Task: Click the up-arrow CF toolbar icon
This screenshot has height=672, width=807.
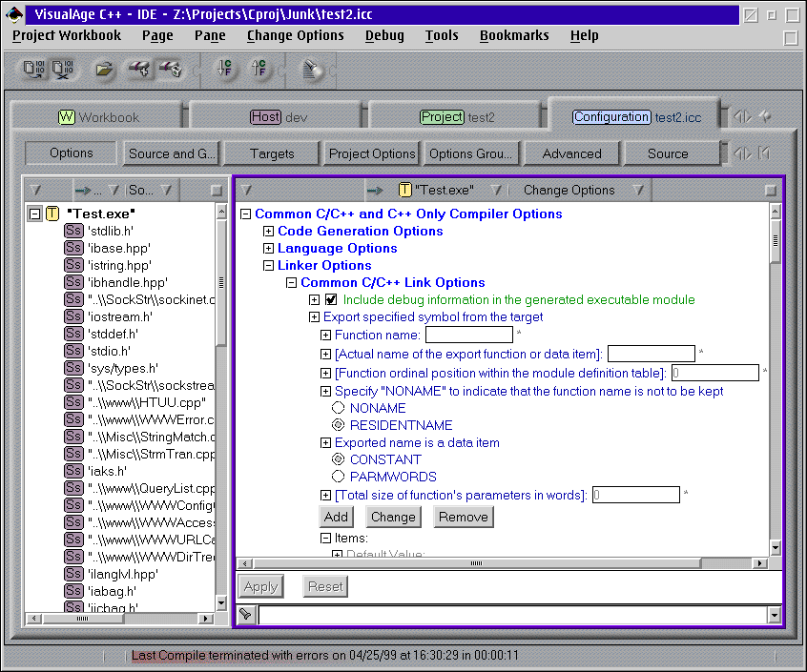Action: (259, 68)
